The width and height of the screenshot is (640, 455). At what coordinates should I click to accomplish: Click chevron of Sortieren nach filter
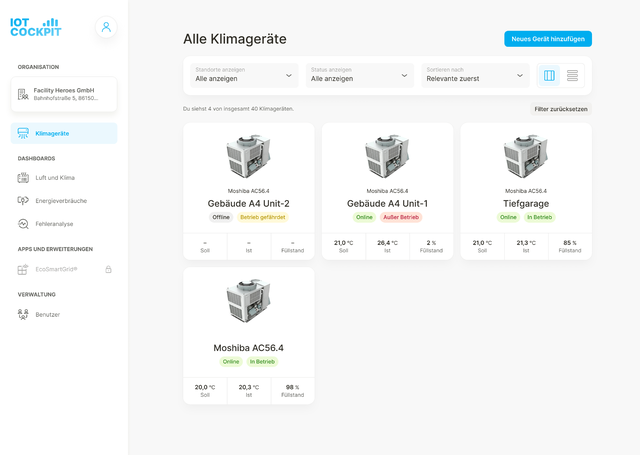[x=520, y=75]
